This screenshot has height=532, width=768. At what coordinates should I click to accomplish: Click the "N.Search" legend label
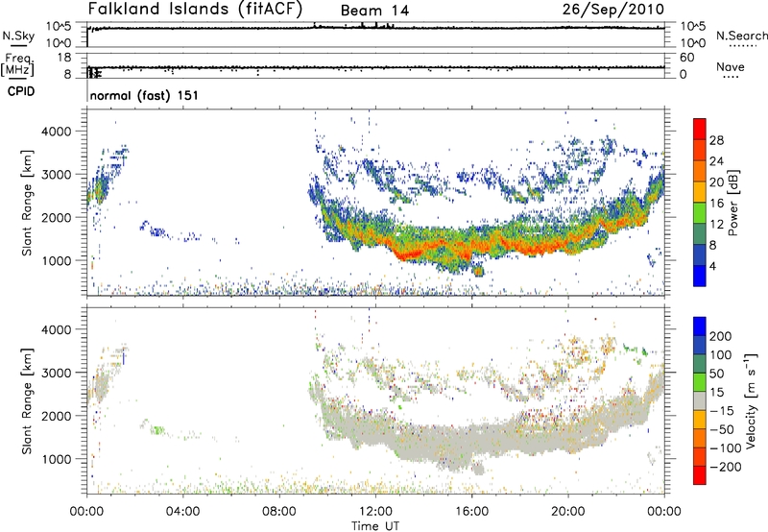[x=741, y=36]
